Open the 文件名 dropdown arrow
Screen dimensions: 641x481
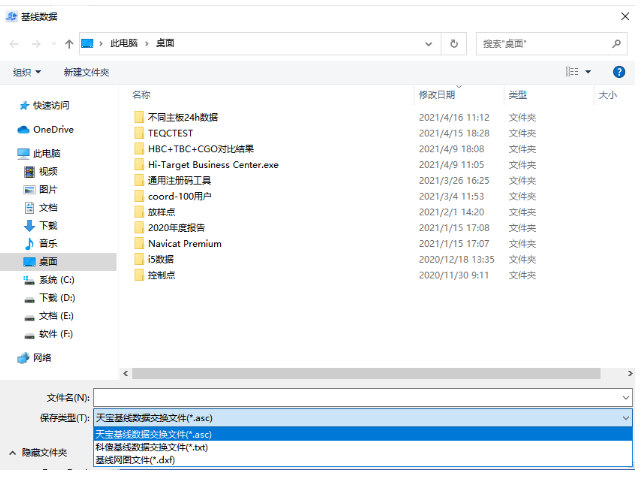pos(625,398)
